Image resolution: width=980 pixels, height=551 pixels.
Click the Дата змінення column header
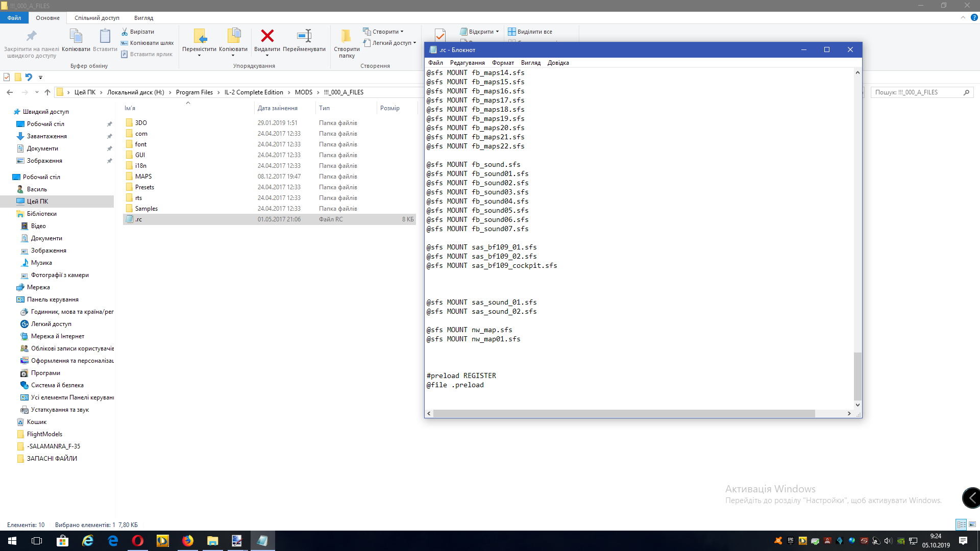coord(277,108)
